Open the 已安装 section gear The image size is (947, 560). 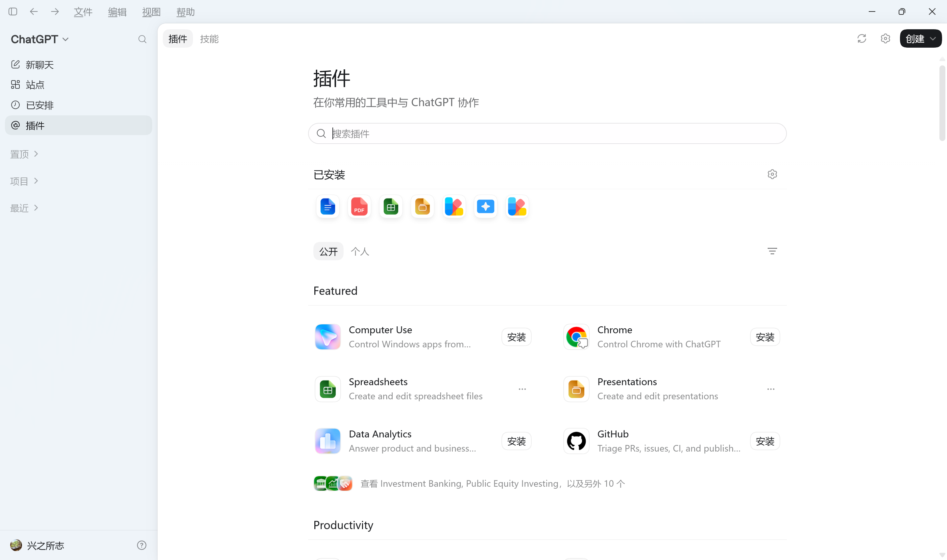[772, 174]
